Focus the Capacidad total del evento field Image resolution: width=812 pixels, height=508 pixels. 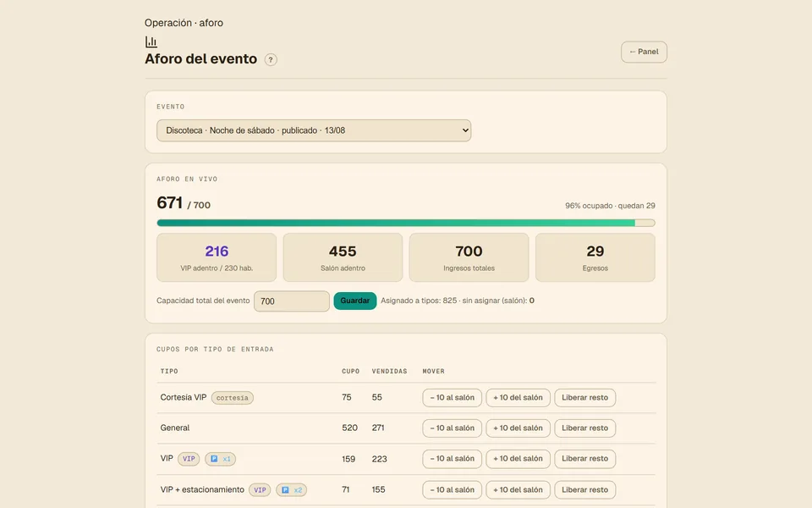292,301
